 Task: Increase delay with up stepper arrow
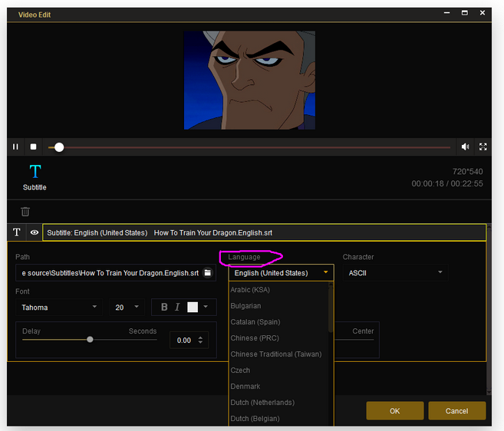tap(200, 337)
